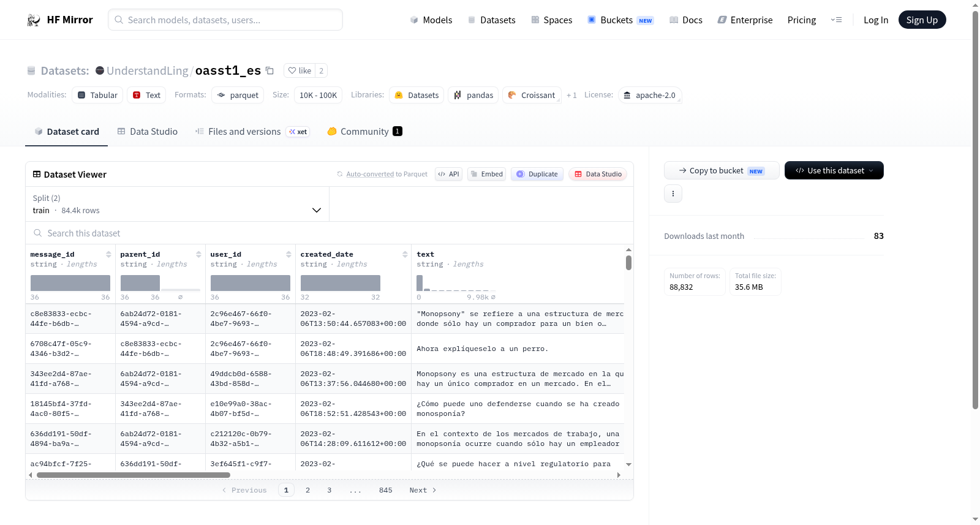Open the Spaces nav item
Image resolution: width=980 pixels, height=525 pixels.
pyautogui.click(x=551, y=20)
